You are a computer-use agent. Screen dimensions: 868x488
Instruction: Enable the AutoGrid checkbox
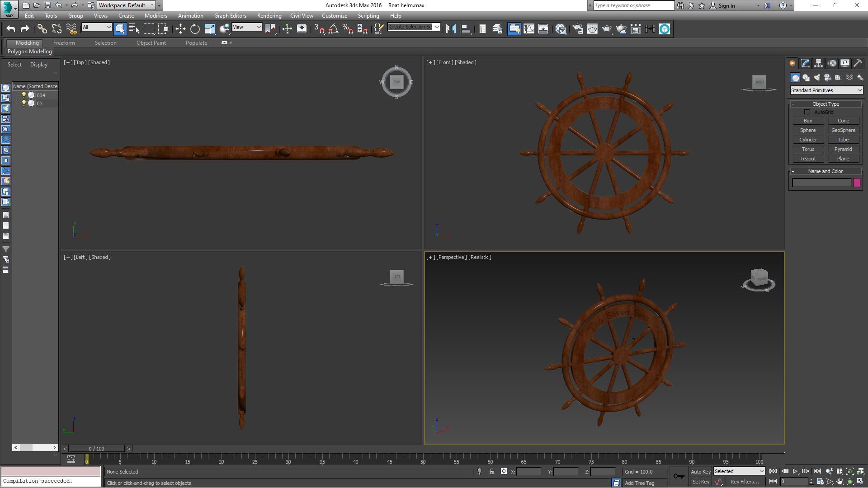coord(807,112)
